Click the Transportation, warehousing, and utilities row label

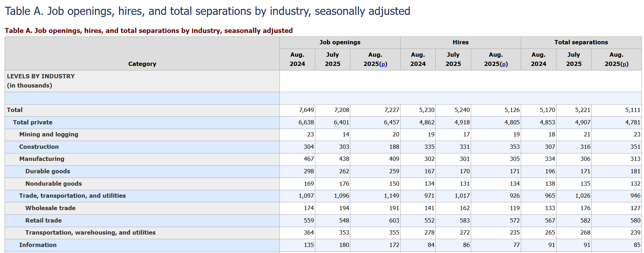(90, 232)
